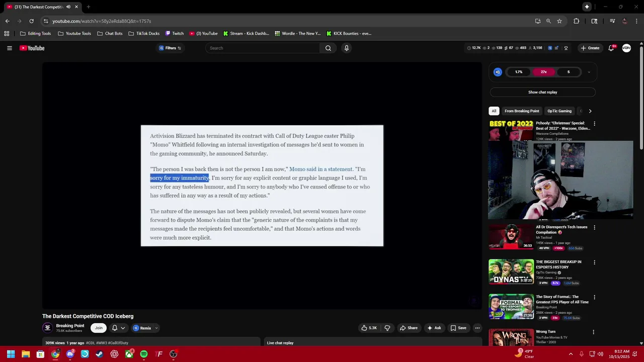Open KICK Bounties bookmark
The height and width of the screenshot is (362, 644).
click(x=349, y=34)
